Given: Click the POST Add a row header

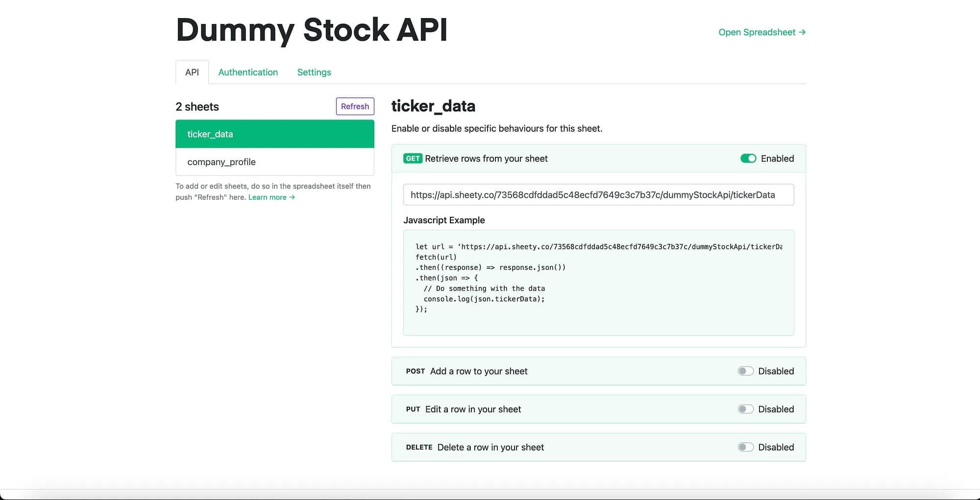Looking at the screenshot, I should (598, 371).
